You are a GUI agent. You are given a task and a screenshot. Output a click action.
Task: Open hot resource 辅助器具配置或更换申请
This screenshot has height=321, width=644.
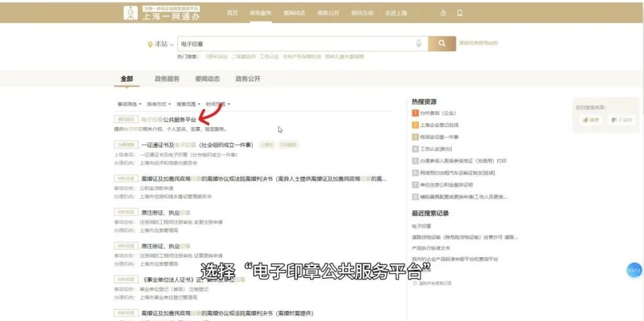tap(464, 197)
